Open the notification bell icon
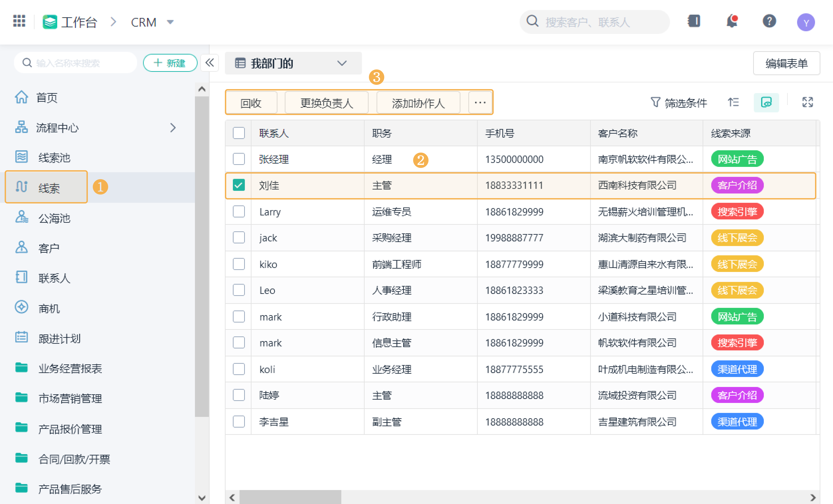The height and width of the screenshot is (504, 833). point(732,21)
